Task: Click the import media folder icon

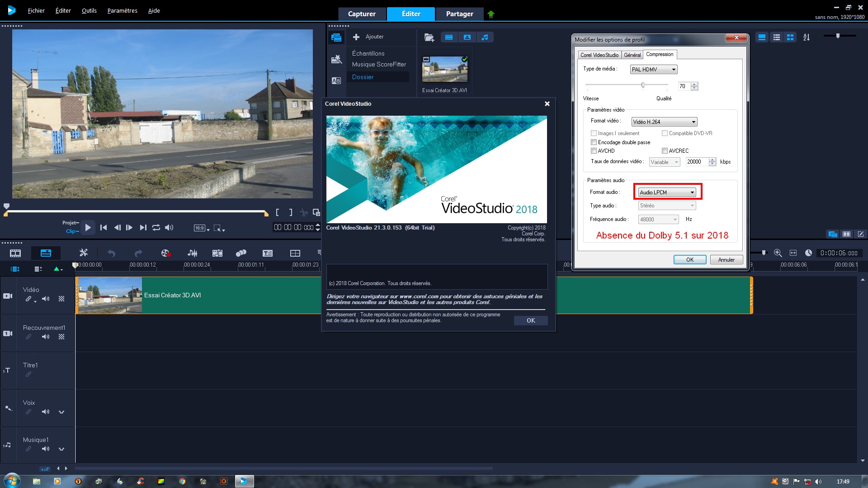Action: (x=429, y=37)
